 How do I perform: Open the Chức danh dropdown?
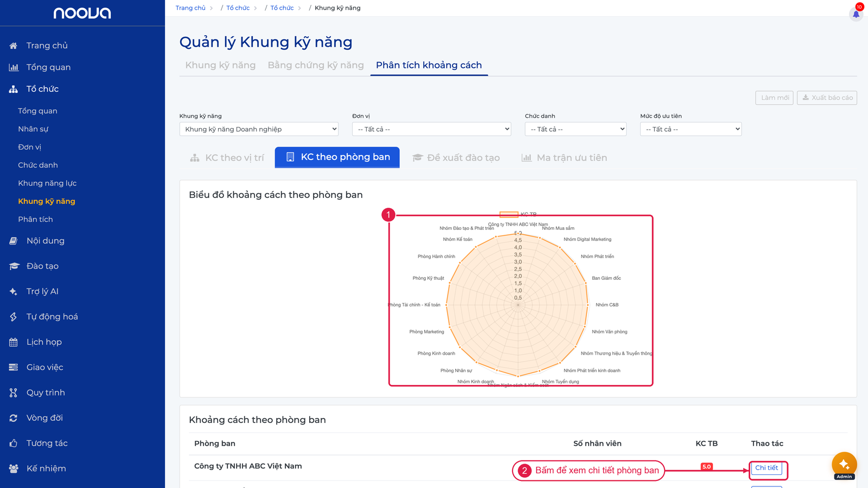click(576, 129)
